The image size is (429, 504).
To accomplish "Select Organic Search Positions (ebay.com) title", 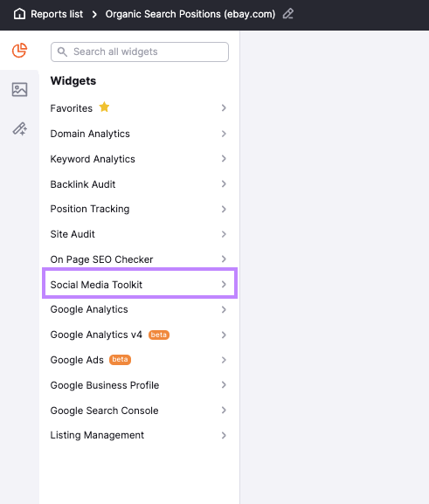I will point(190,14).
